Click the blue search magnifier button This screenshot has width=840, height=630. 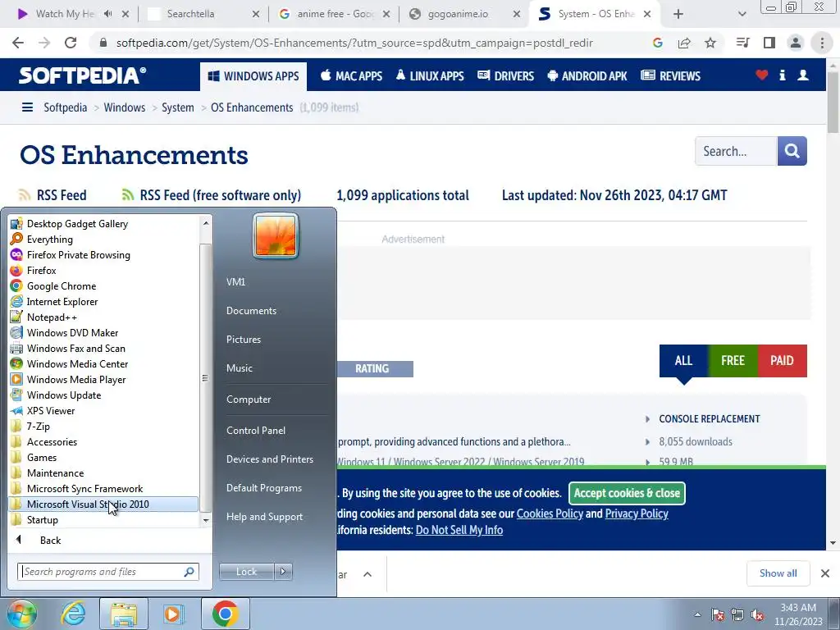792,151
